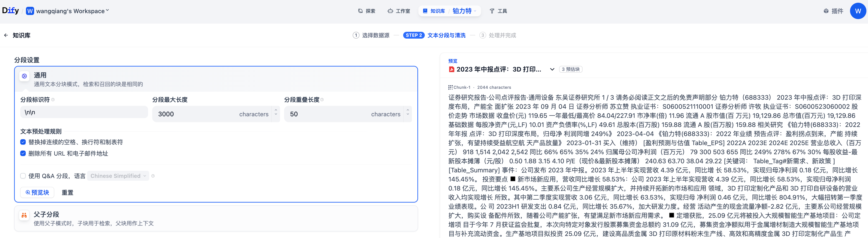
Task: Click the 分段设置 heading
Action: (27, 60)
